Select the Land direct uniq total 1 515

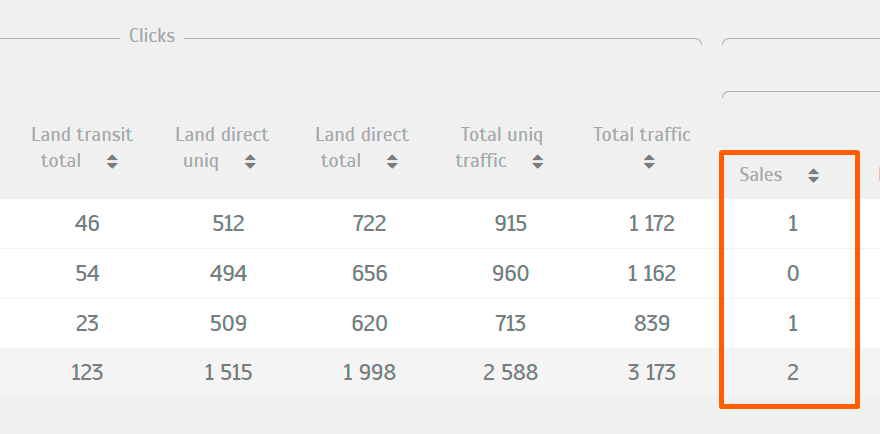tap(228, 373)
